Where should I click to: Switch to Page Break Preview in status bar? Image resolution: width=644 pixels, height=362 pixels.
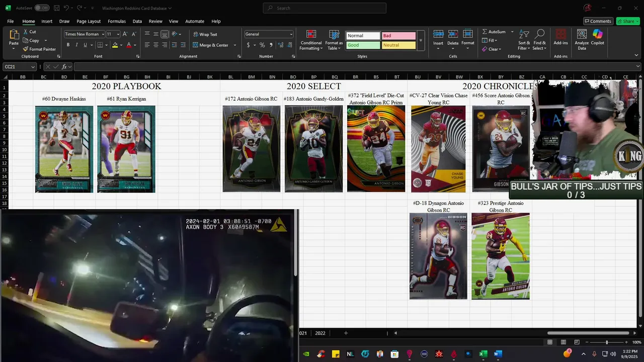[577, 342]
